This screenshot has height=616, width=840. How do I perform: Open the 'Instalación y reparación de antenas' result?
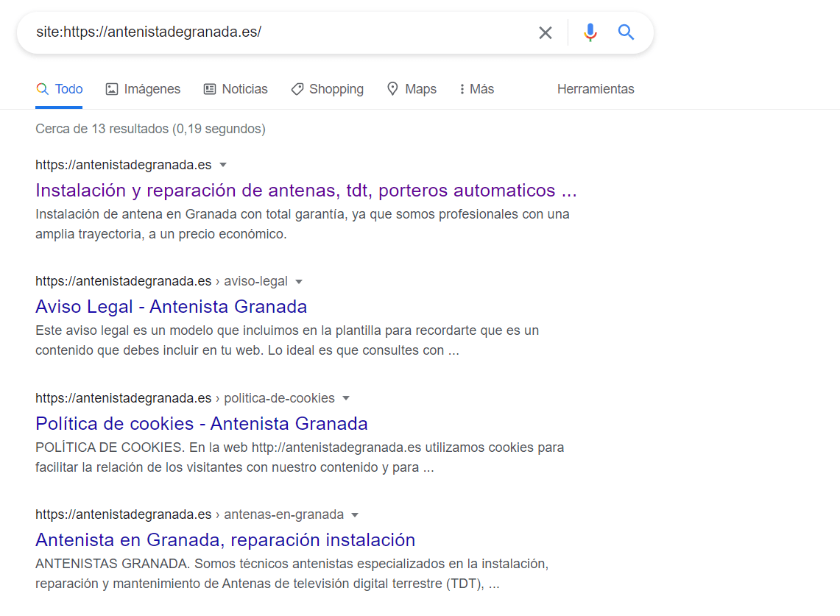point(306,190)
